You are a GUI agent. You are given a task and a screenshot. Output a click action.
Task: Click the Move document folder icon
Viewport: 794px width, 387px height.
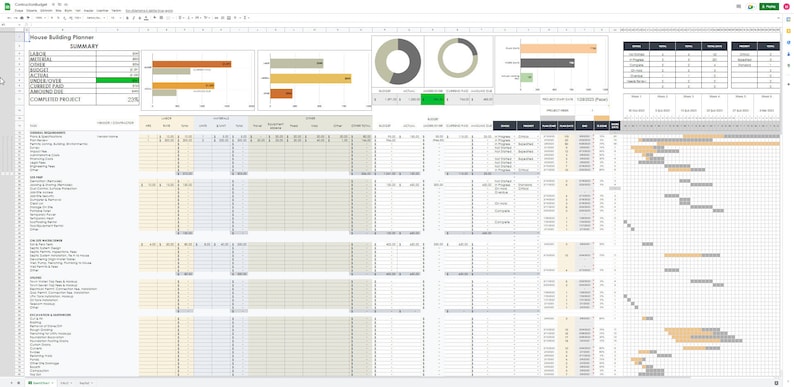point(59,5)
